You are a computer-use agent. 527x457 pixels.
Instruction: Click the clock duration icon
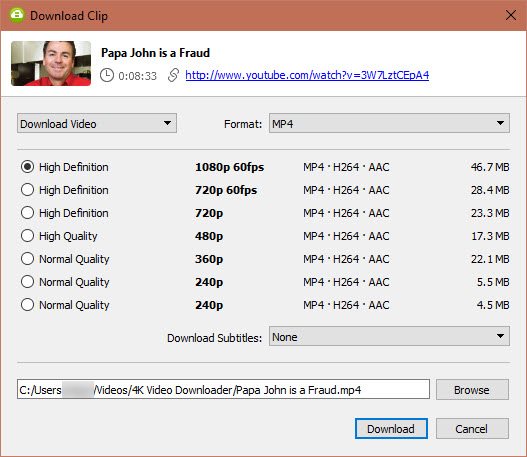click(x=107, y=75)
